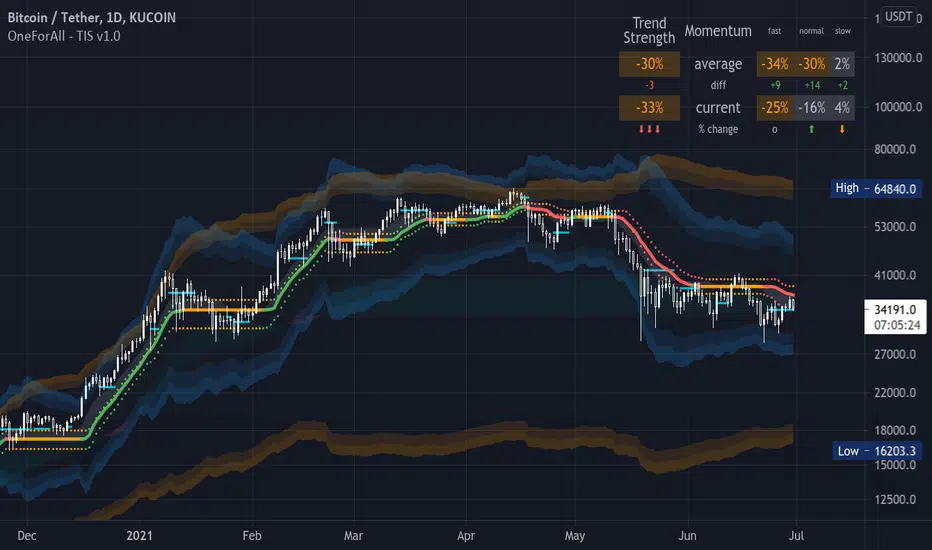Click 12500.0 on the price axis
The height and width of the screenshot is (550, 932).
(895, 499)
